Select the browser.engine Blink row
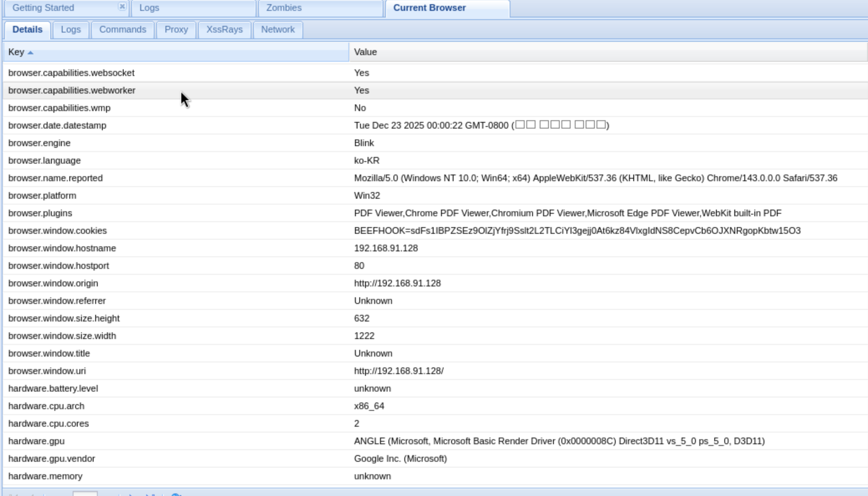The height and width of the screenshot is (496, 868). [x=39, y=143]
